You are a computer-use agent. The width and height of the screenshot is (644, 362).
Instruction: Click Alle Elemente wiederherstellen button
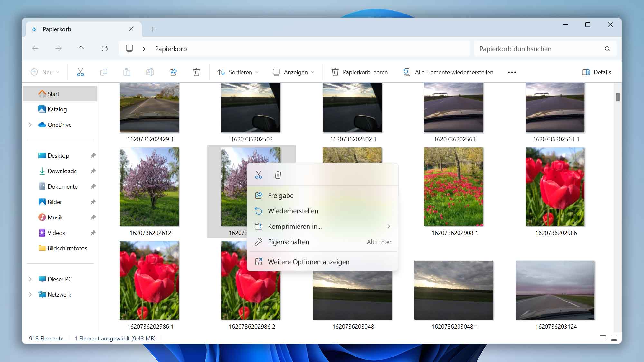[449, 72]
